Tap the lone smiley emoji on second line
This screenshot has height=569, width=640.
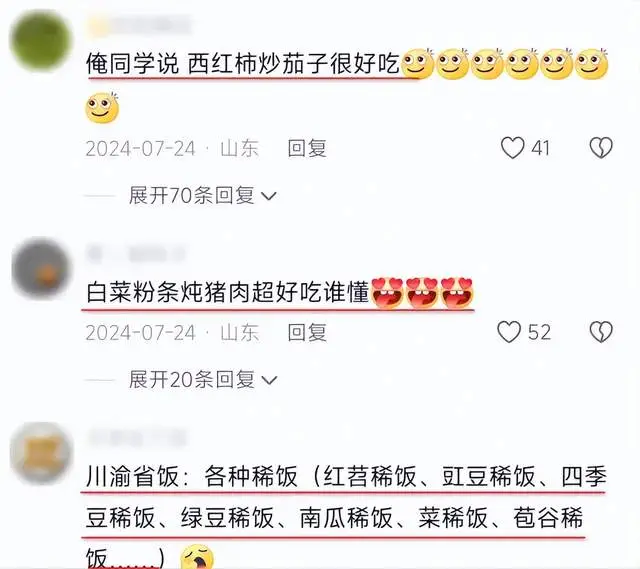pos(102,108)
